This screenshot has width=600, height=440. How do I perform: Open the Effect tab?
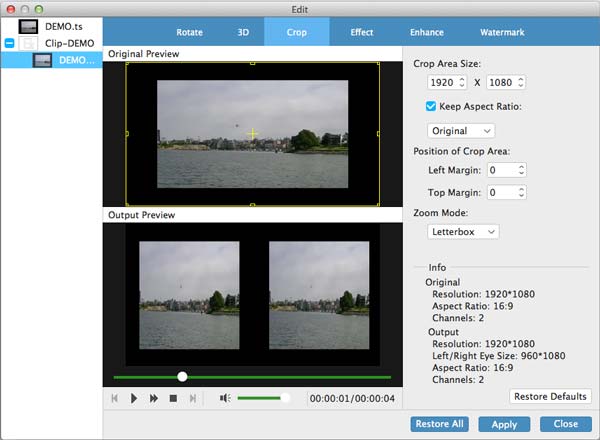point(362,32)
